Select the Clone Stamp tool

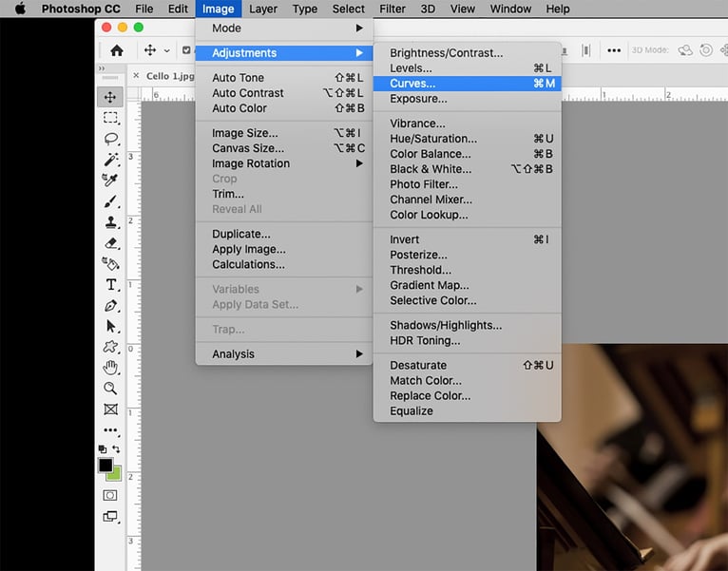click(111, 222)
